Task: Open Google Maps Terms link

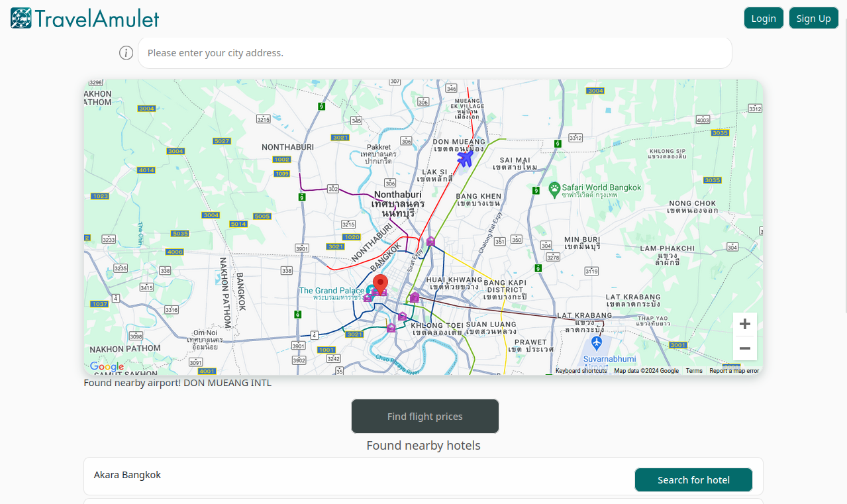Action: tap(693, 371)
